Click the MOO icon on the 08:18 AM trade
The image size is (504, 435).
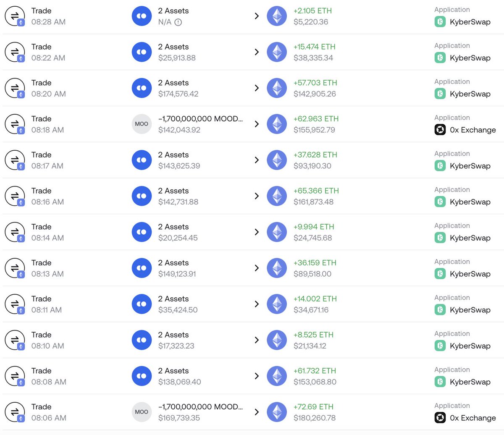pyautogui.click(x=142, y=124)
